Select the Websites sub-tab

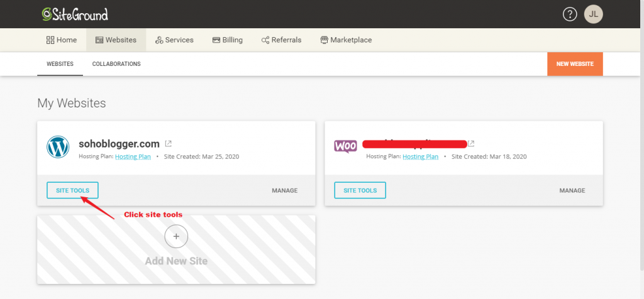tap(60, 64)
